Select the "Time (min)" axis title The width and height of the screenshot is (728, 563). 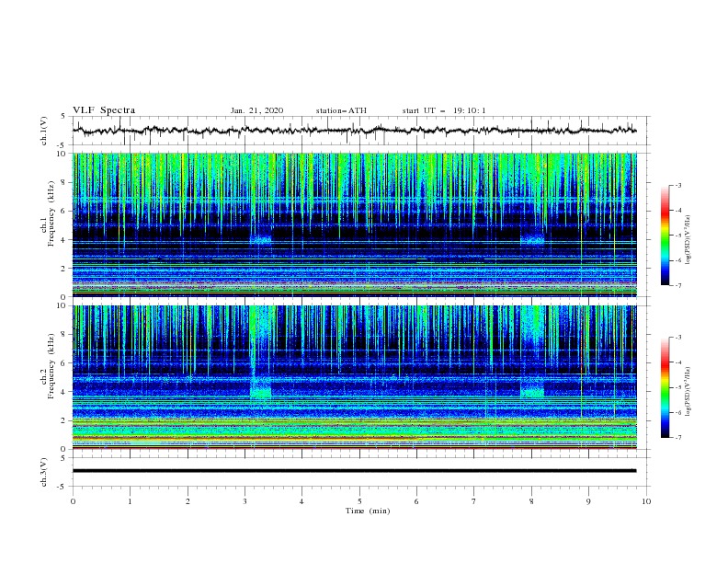(x=368, y=511)
